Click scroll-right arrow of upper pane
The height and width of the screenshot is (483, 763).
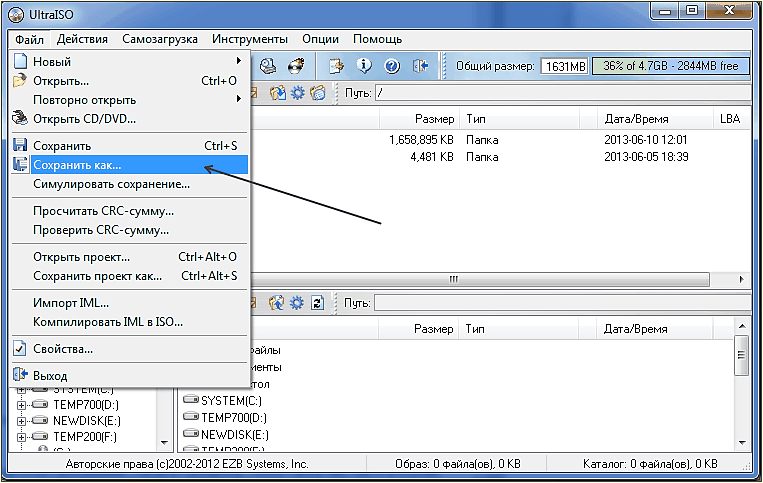coord(741,279)
